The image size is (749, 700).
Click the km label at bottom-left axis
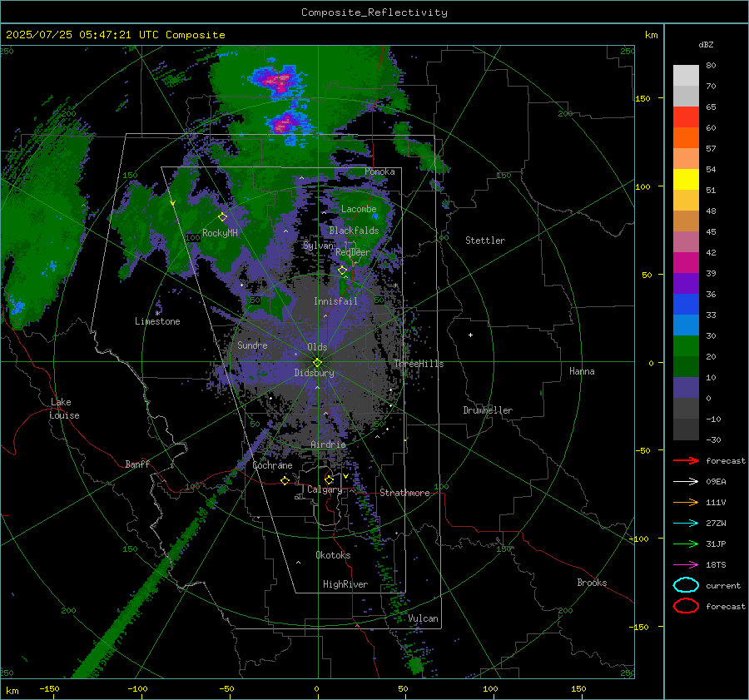point(12,691)
